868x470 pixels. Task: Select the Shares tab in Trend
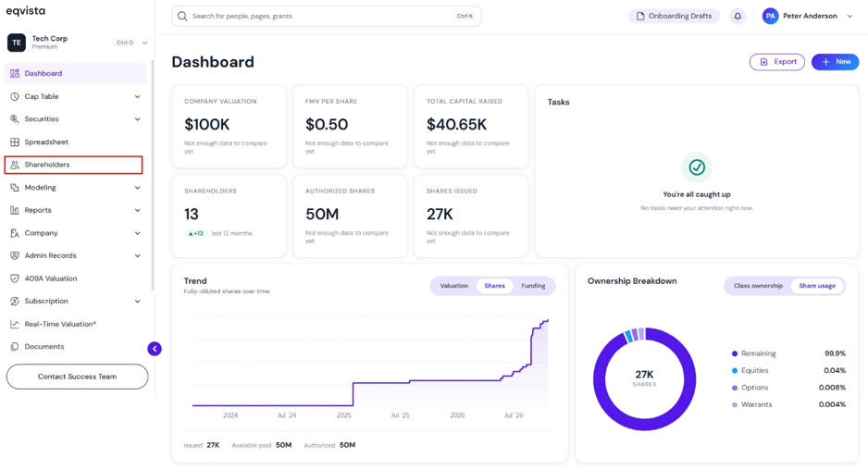point(494,286)
